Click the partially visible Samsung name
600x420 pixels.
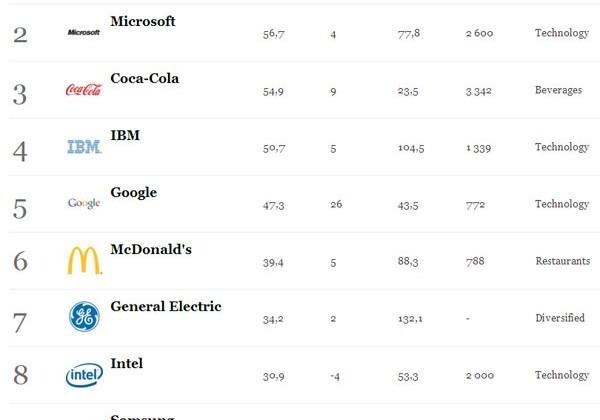click(x=142, y=417)
